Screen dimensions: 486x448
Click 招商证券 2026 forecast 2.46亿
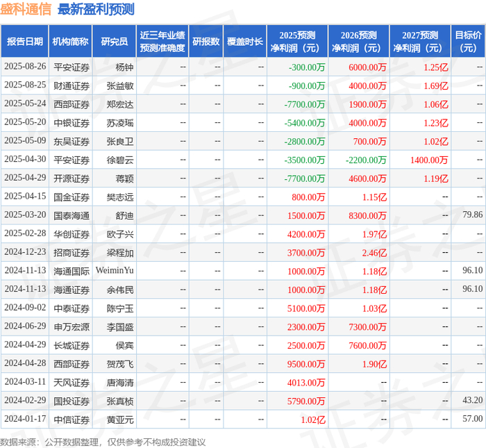tap(374, 253)
